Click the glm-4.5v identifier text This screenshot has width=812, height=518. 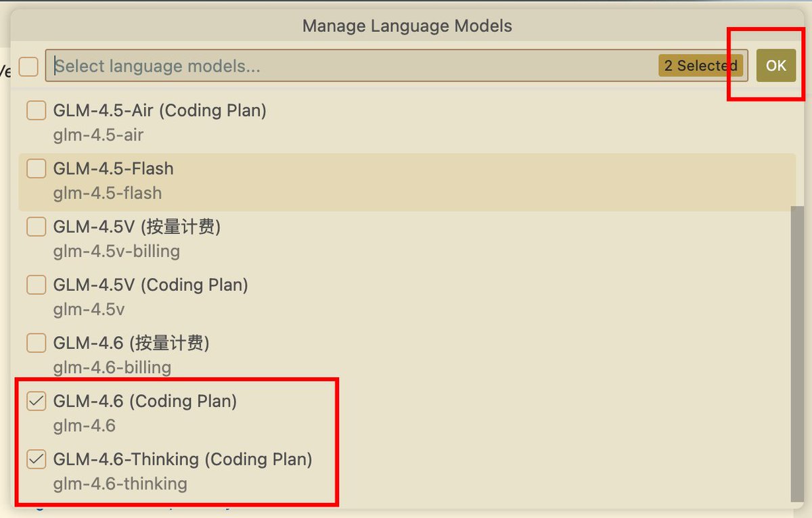click(x=89, y=309)
